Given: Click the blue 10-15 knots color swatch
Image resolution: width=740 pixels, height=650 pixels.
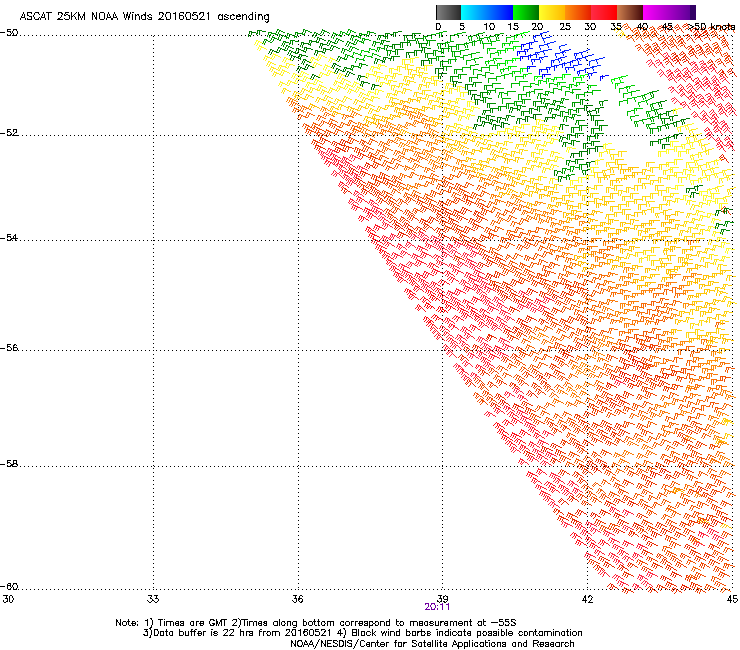Looking at the screenshot, I should 500,12.
